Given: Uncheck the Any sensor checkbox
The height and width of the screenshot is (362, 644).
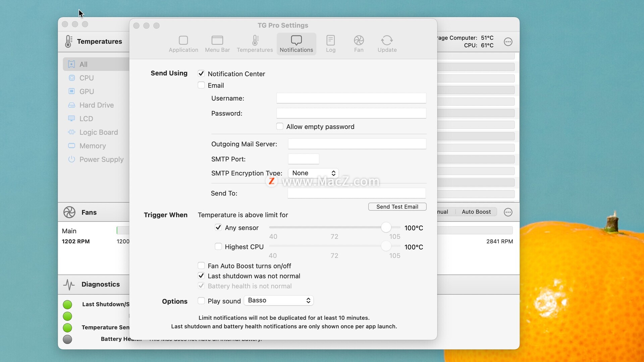Looking at the screenshot, I should tap(218, 228).
